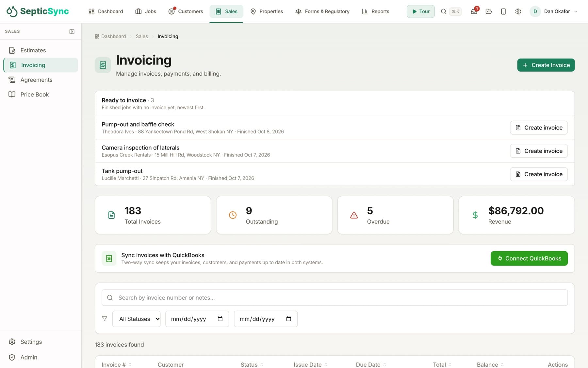Sort by Due Date column
This screenshot has height=368, width=588.
[x=371, y=364]
